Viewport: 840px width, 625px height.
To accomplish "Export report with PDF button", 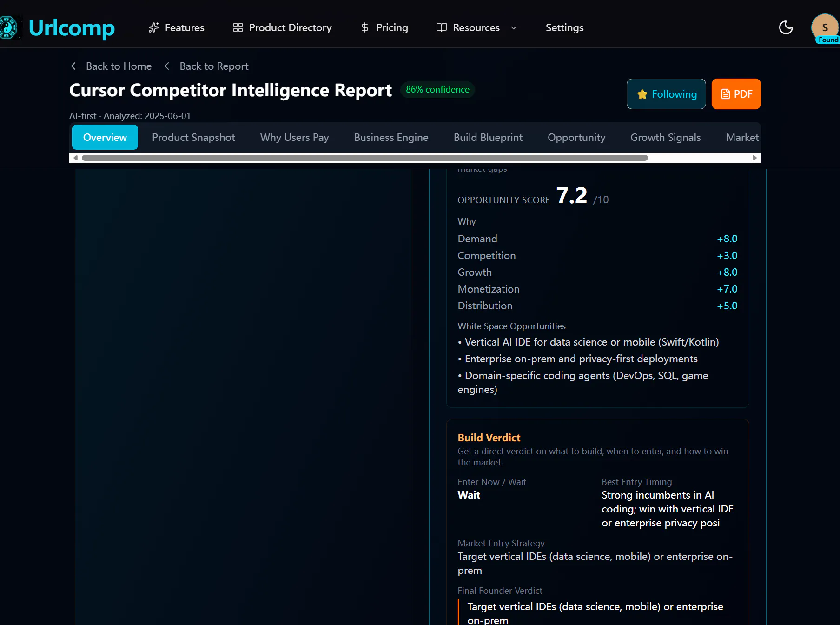I will [736, 94].
